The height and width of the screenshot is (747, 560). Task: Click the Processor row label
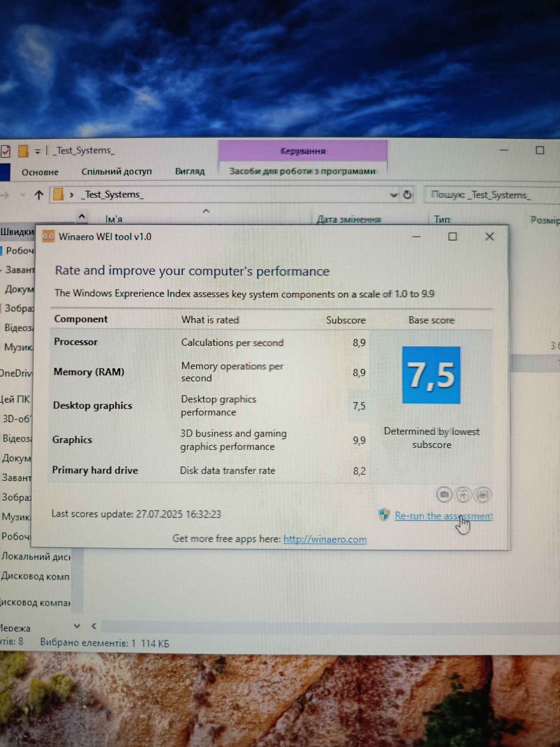click(x=76, y=342)
